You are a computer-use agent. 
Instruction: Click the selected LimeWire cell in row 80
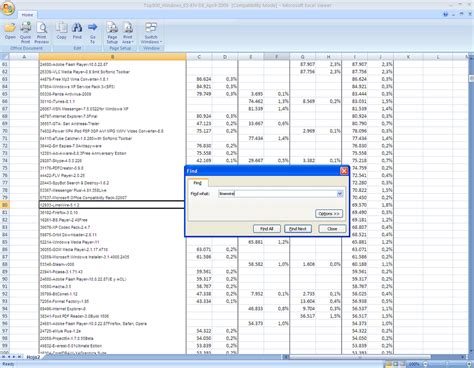click(112, 205)
